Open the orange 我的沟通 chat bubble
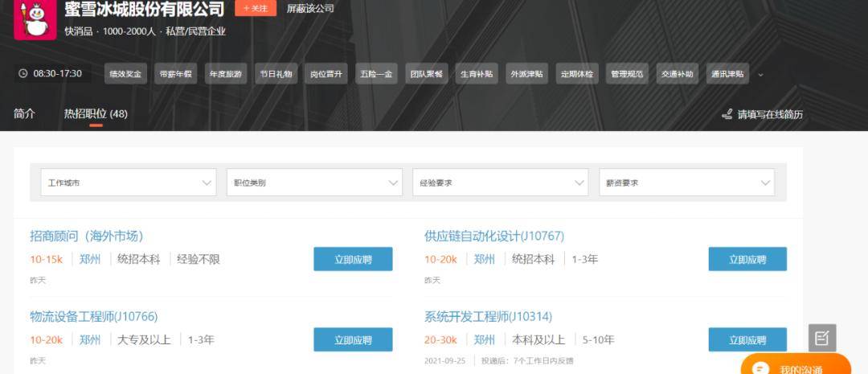 (x=796, y=365)
